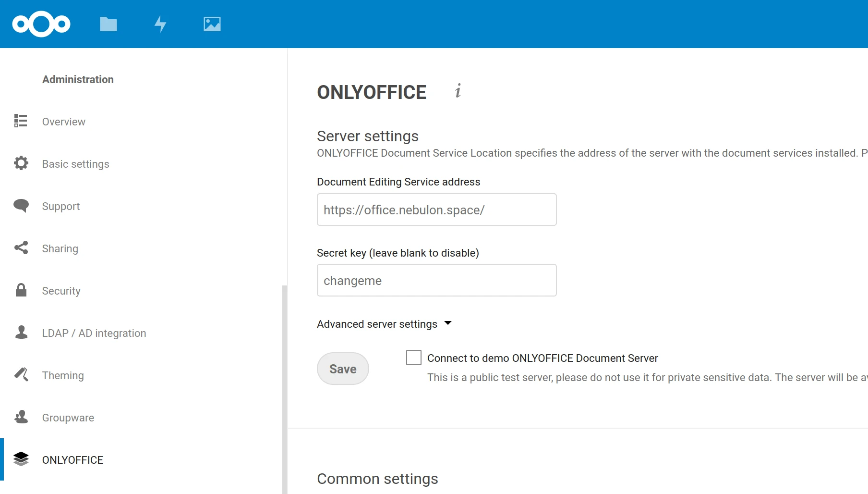Click the Security padlock icon
This screenshot has height=494, width=868.
[21, 290]
